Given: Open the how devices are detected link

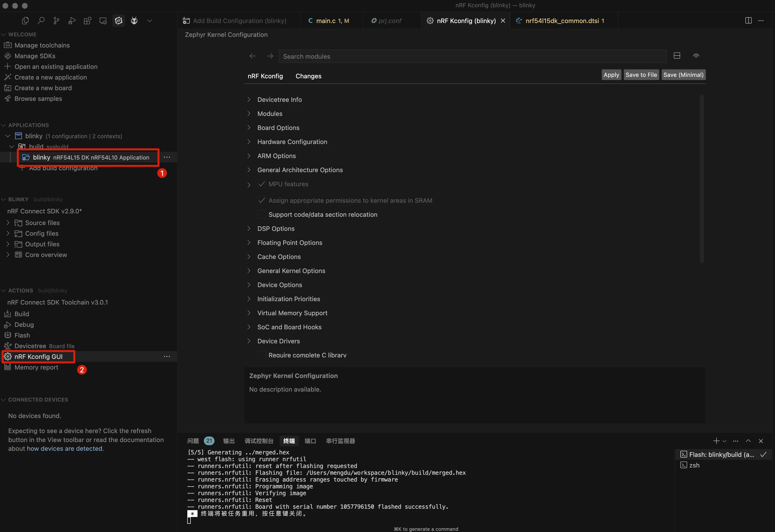Looking at the screenshot, I should (x=64, y=448).
